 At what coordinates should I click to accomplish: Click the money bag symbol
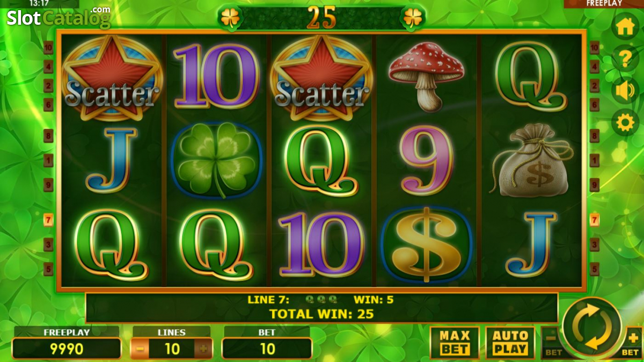click(x=530, y=160)
